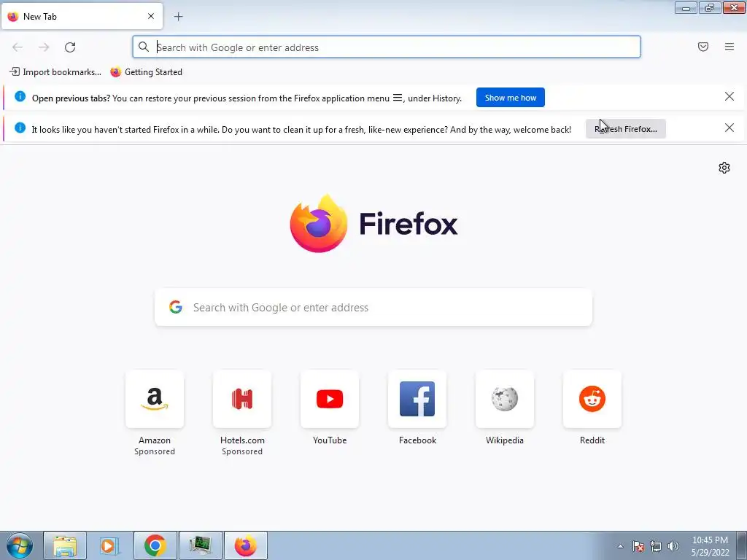Click the Refresh Firefox button

coord(625,129)
